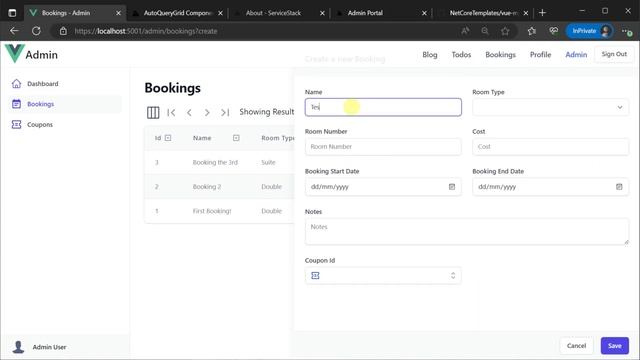
Task: Click the browser back arrow
Action: 14,31
